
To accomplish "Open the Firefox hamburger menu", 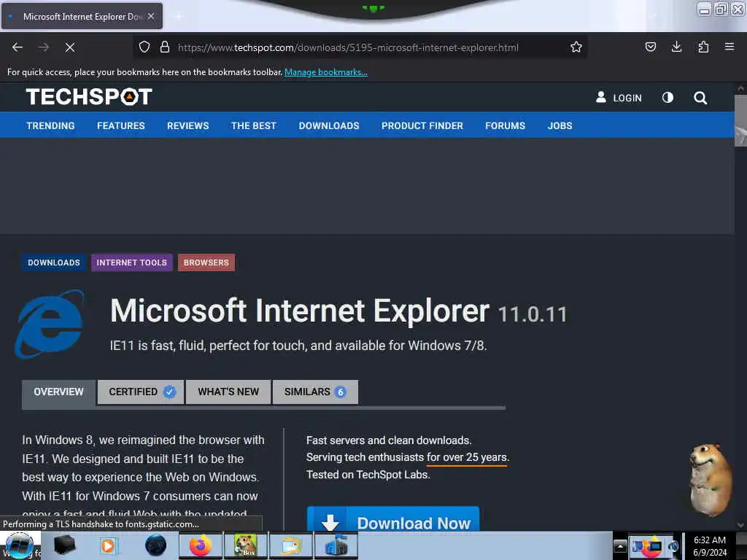I will [729, 47].
